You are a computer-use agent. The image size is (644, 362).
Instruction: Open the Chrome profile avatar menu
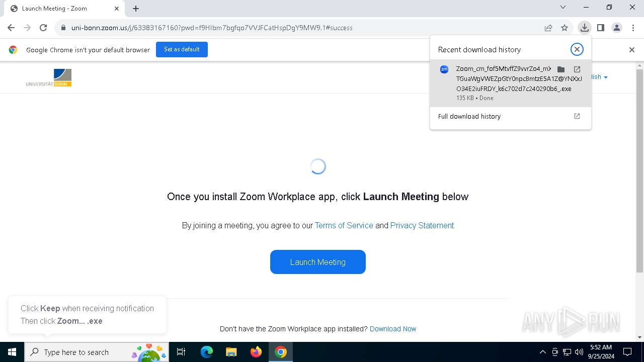click(x=617, y=28)
